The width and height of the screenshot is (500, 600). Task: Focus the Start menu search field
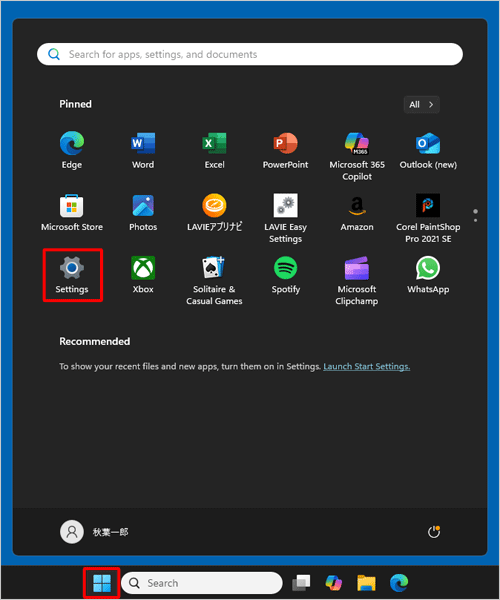tap(250, 54)
